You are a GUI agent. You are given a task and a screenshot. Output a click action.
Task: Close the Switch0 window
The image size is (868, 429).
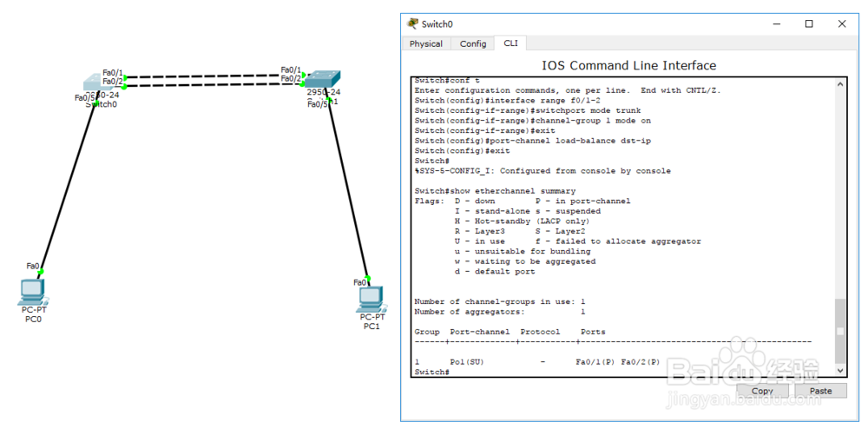click(x=841, y=23)
